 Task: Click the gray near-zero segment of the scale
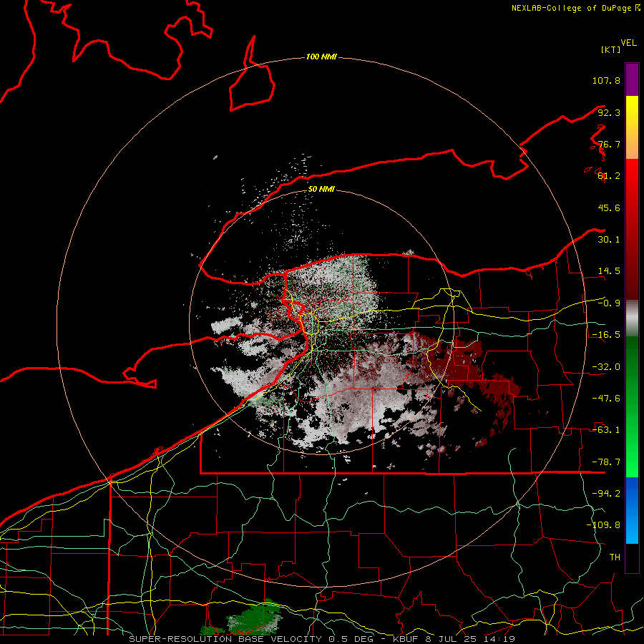632,318
